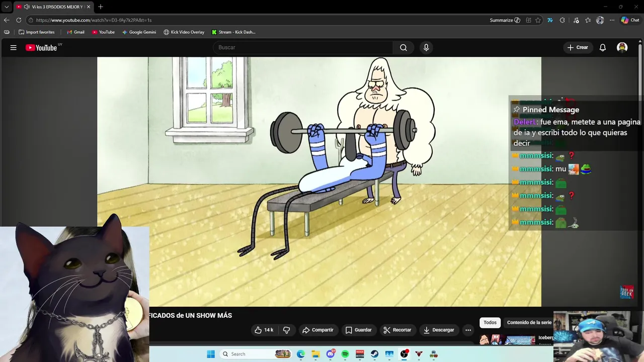
Task: Open the browser extensions puzzle icon
Action: click(x=562, y=20)
